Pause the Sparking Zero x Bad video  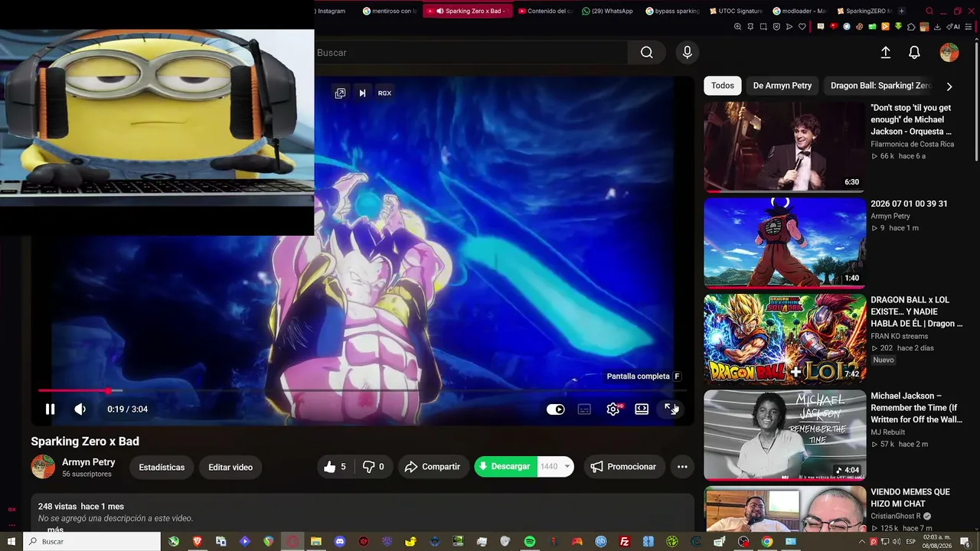50,409
